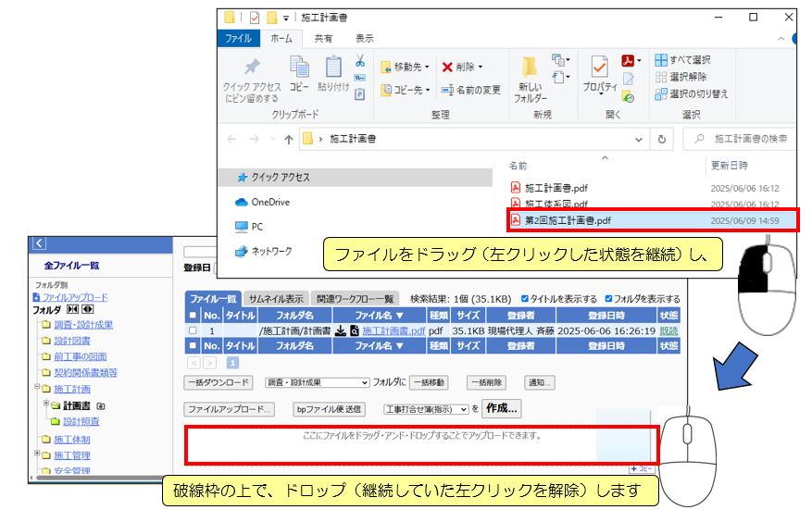
Task: Switch to the サムネイル表示 tab
Action: click(x=276, y=299)
